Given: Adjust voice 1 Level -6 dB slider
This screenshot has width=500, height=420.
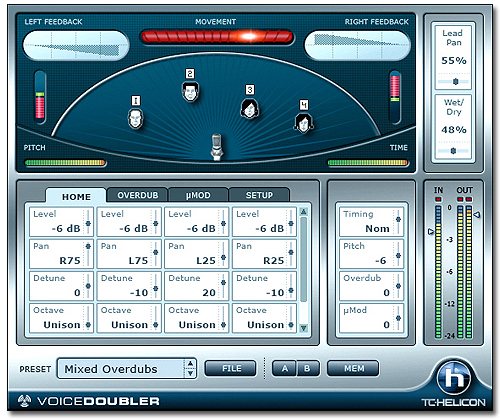Looking at the screenshot, I should 88,223.
